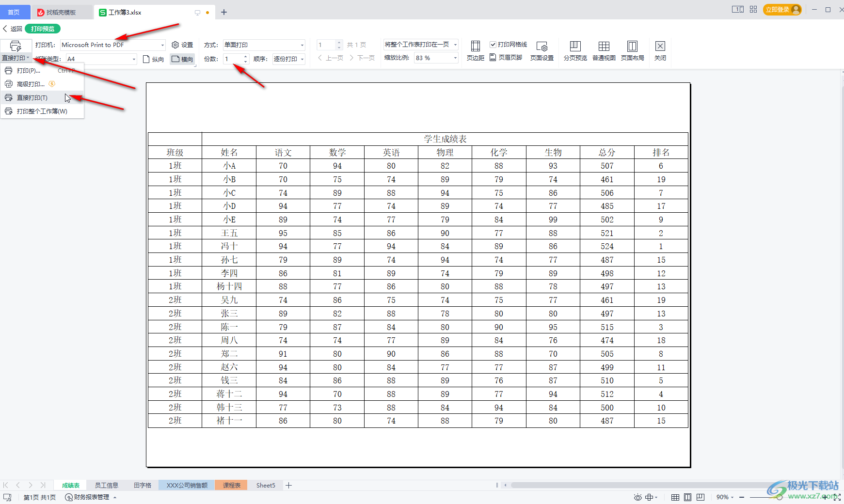Expand scaling fit-to-page dropdown
The image size is (844, 504).
click(x=455, y=45)
